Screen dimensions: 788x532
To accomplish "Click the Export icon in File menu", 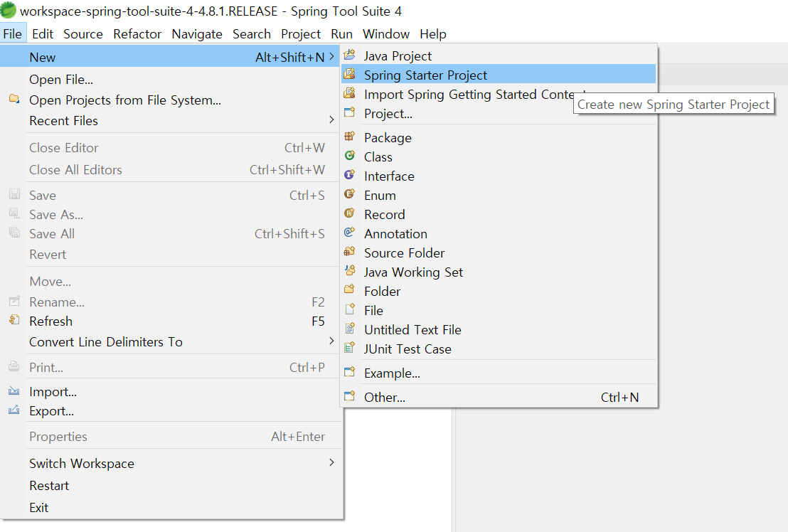I will (14, 410).
